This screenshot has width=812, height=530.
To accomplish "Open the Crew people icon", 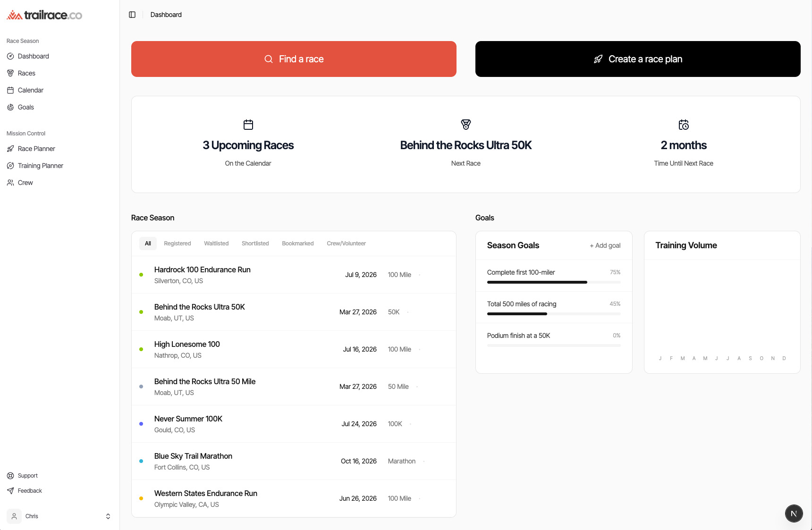I will [x=10, y=183].
